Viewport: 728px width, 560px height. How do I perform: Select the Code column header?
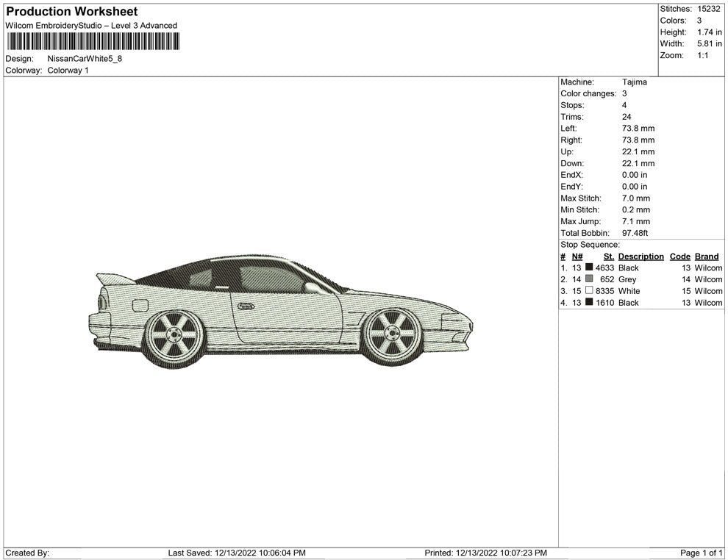(679, 256)
